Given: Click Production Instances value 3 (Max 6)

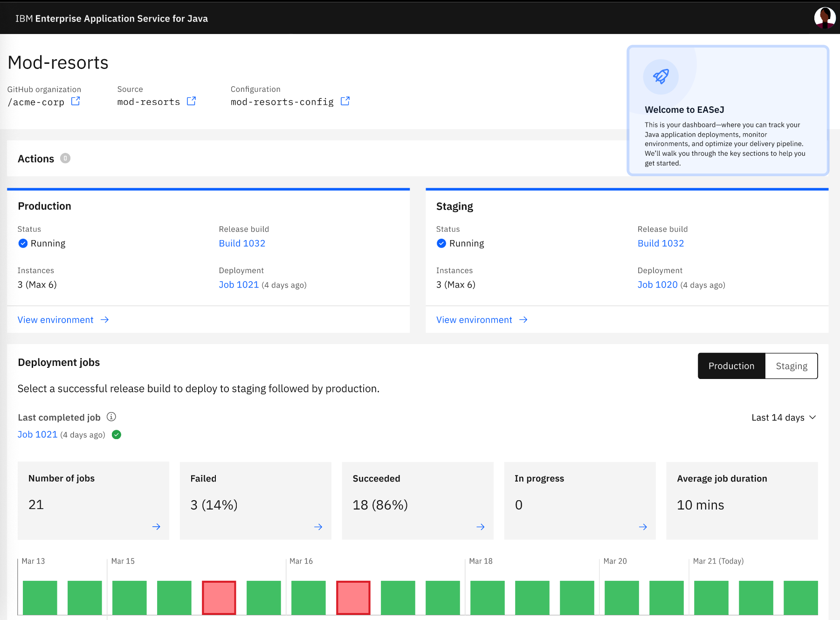Looking at the screenshot, I should 37,285.
